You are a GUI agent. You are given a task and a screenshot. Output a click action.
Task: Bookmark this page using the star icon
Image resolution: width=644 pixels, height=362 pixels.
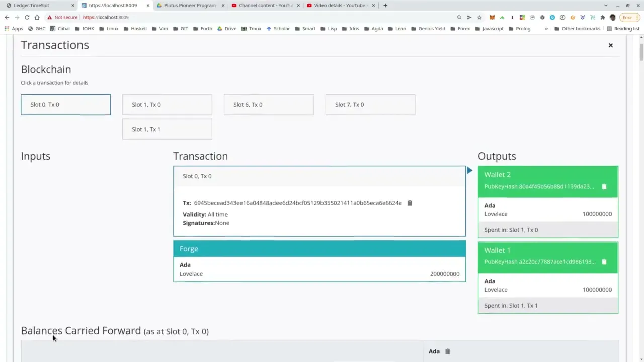point(479,17)
